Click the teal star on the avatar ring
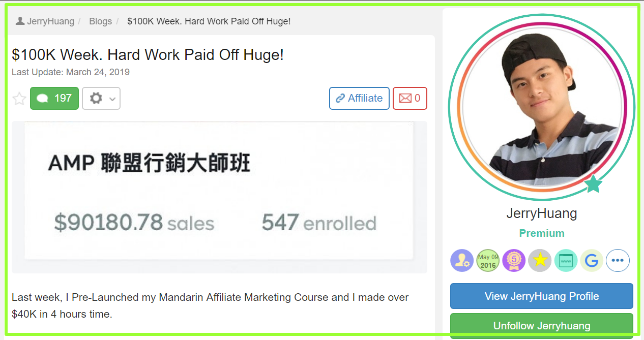 tap(593, 184)
